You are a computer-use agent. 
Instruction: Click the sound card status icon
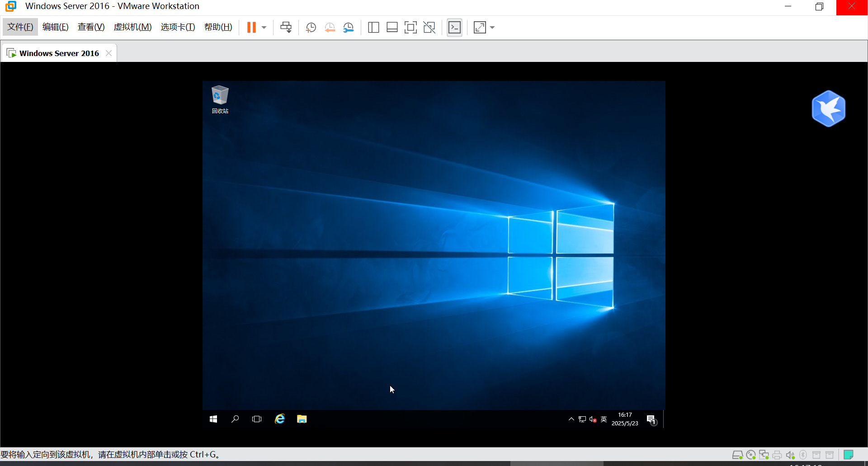point(790,455)
